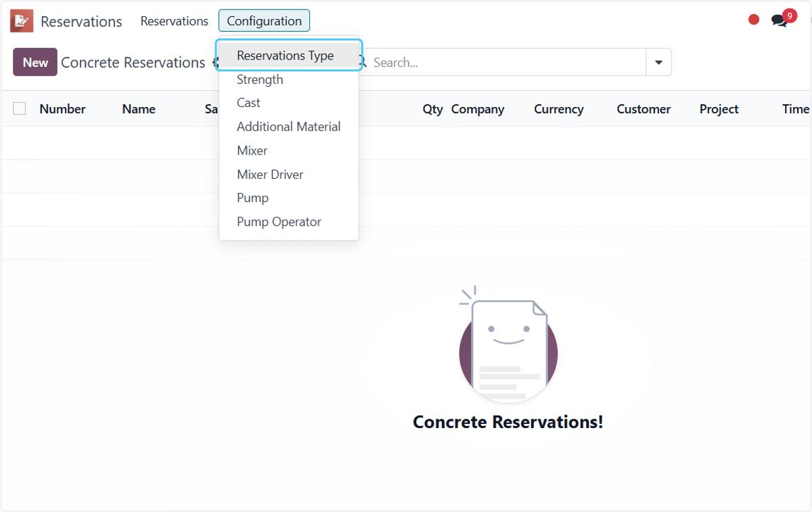Expand the search options dropdown arrow
The width and height of the screenshot is (812, 512).
pyautogui.click(x=658, y=62)
